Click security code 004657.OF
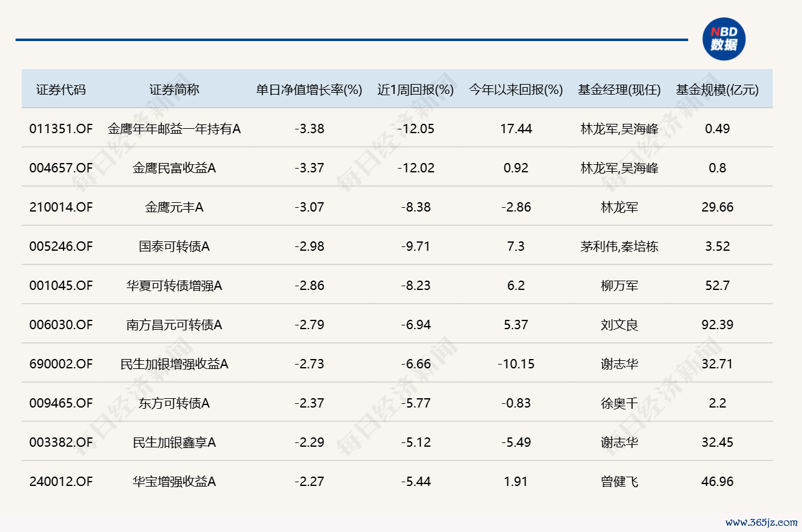Screen dimensions: 802x532 (x=61, y=168)
